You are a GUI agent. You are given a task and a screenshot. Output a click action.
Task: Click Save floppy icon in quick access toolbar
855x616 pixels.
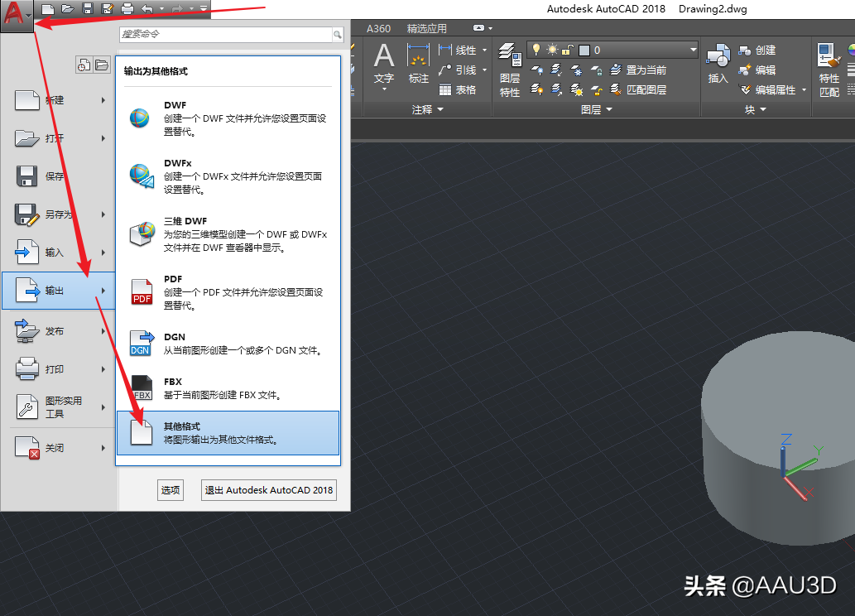coord(88,9)
